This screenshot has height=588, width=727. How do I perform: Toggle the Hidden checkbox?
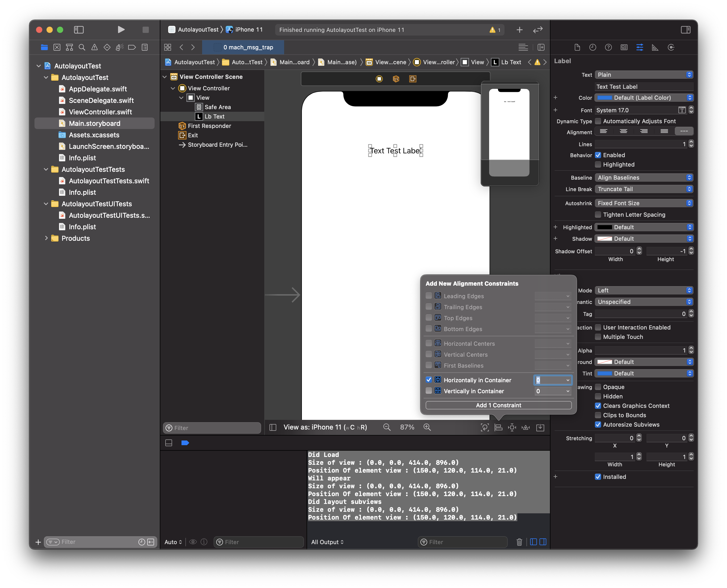point(598,396)
